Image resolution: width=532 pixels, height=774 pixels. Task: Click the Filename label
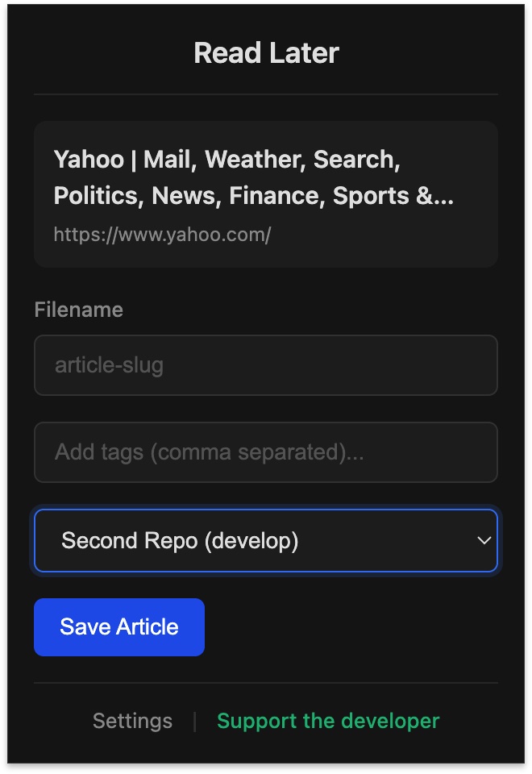78,310
